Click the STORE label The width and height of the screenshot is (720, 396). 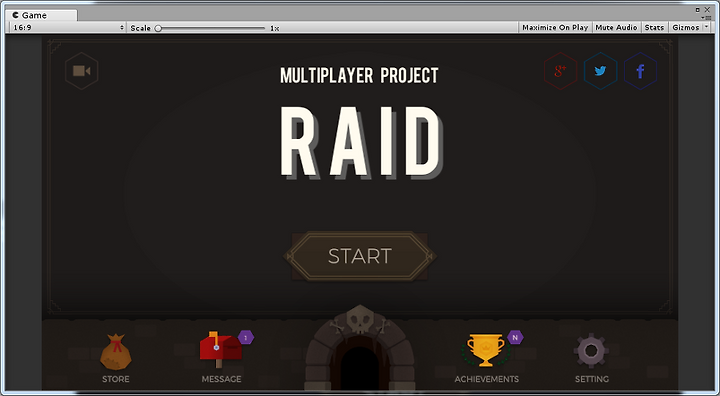[x=116, y=379]
